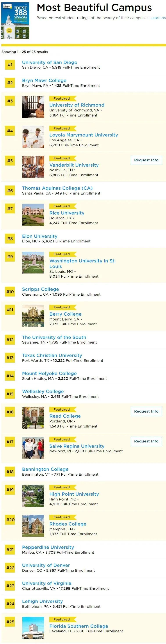166x644 pixels.
Task: Click the Best 388 Colleges book cover
Action: click(15, 20)
